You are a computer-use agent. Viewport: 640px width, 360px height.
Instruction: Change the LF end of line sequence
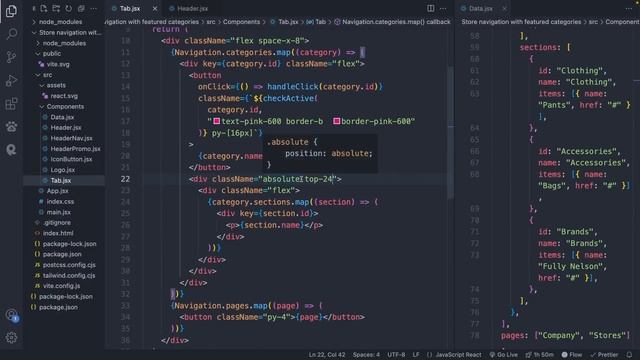coord(416,355)
